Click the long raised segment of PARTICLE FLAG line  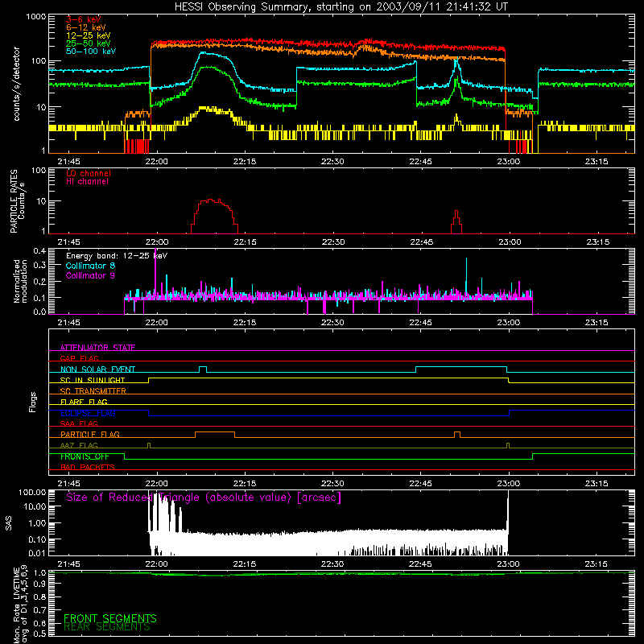(x=215, y=432)
